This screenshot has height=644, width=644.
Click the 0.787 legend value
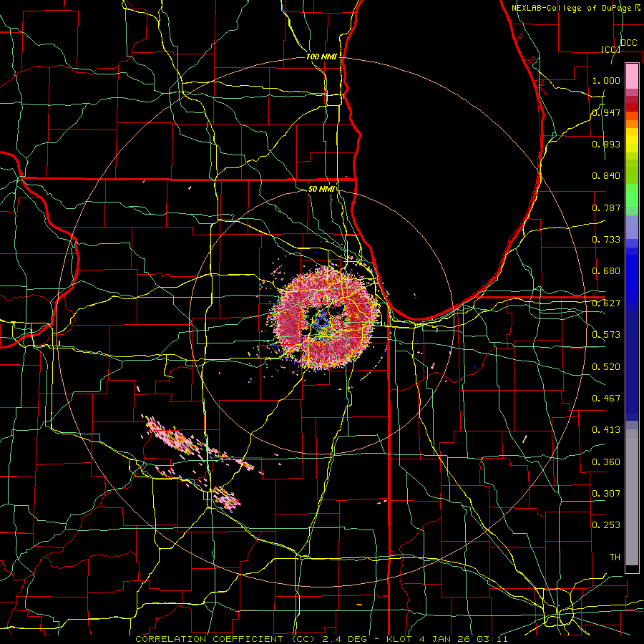point(606,208)
